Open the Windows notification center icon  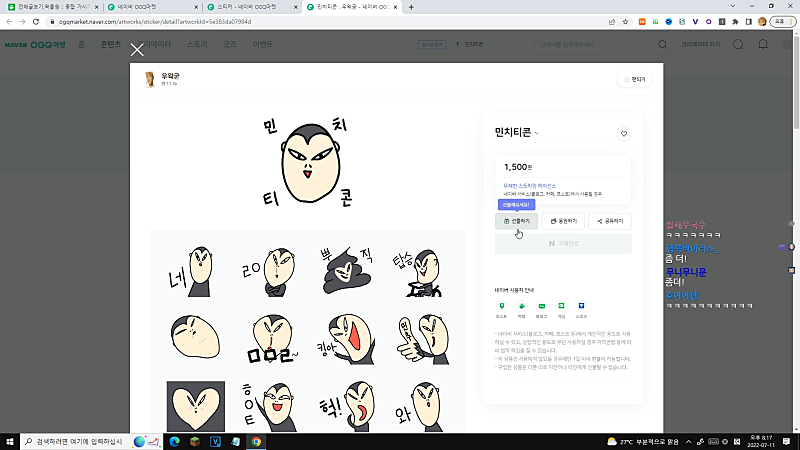(786, 441)
